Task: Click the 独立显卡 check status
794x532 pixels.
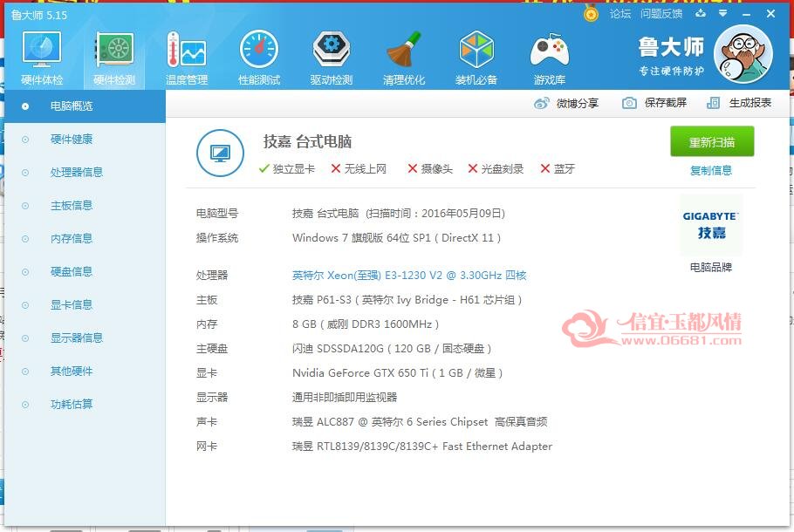Action: click(286, 169)
